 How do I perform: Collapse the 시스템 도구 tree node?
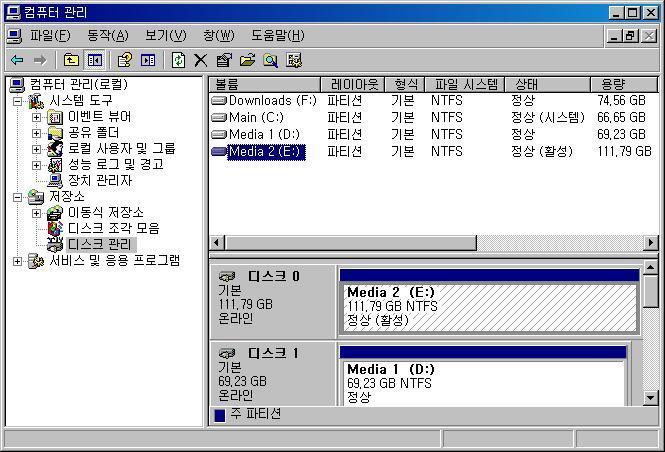pyautogui.click(x=17, y=101)
